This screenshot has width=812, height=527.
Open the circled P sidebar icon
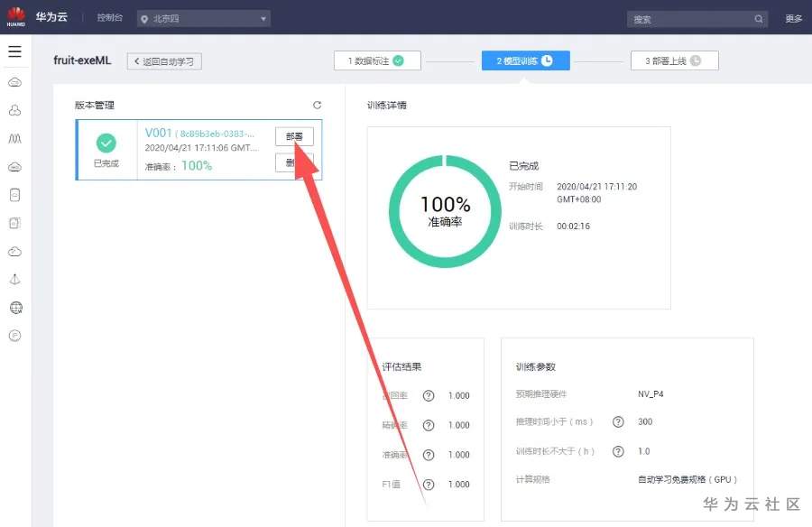(x=15, y=336)
